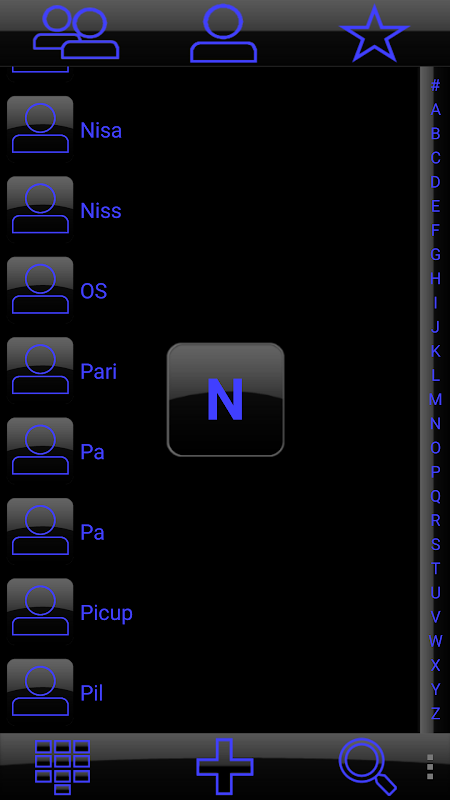The width and height of the screenshot is (450, 800).
Task: Open the dial pad icon
Action: (62, 767)
